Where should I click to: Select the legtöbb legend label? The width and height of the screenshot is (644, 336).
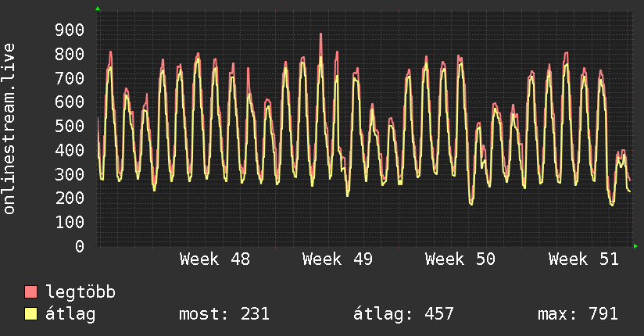[80, 291]
